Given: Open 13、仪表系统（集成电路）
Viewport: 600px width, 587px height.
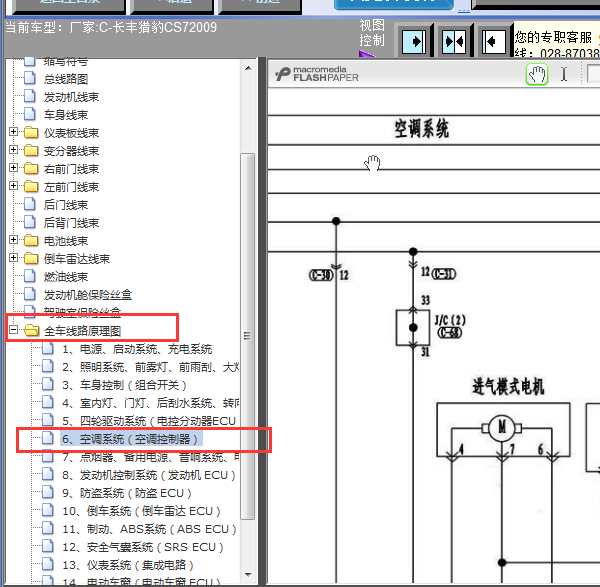Looking at the screenshot, I should (x=128, y=565).
